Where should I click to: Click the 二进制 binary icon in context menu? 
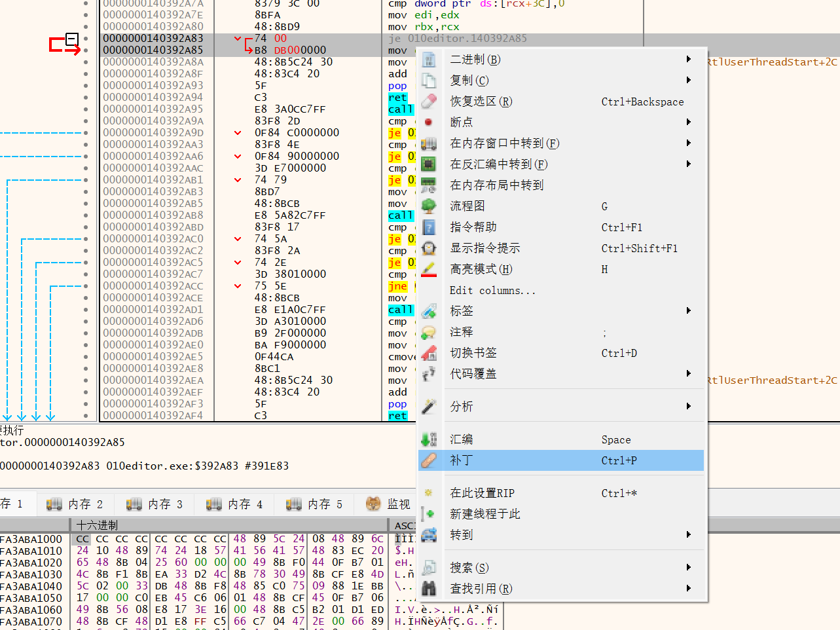(429, 60)
